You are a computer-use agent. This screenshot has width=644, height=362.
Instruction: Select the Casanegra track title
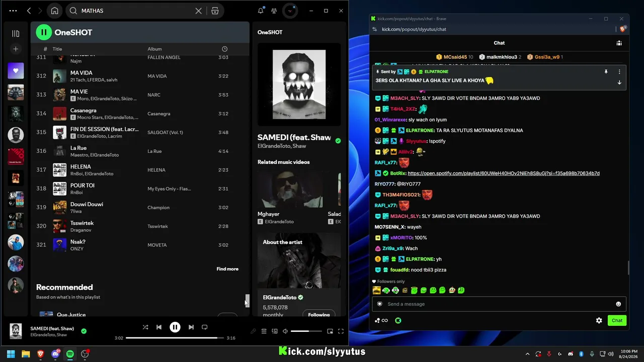point(83,111)
